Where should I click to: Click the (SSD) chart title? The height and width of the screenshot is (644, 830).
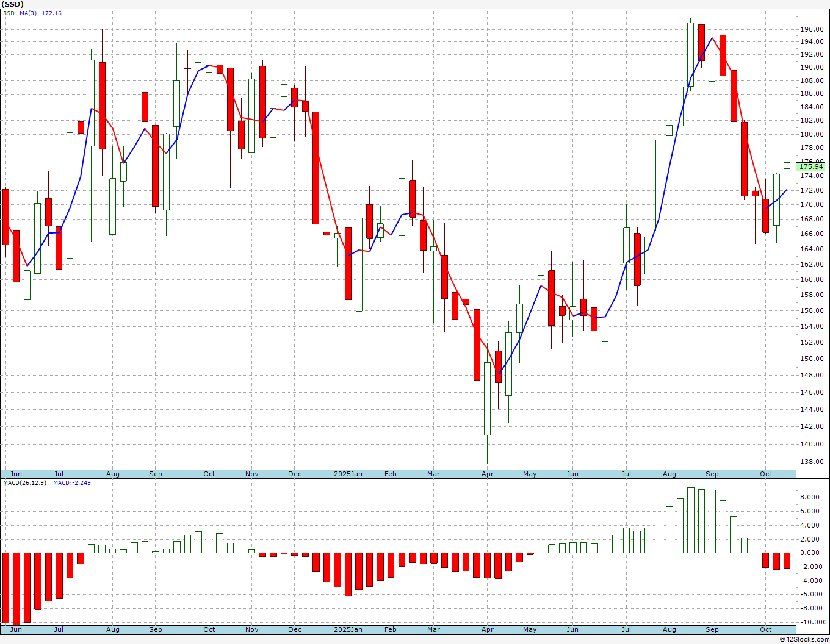tap(13, 4)
